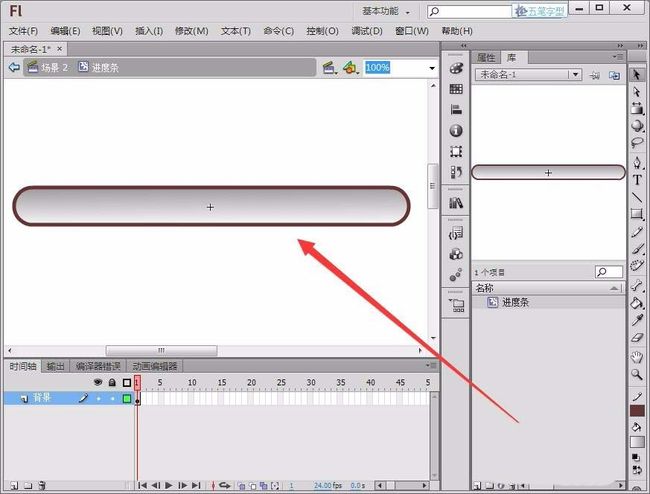This screenshot has height=494, width=650.
Task: Open the 修改(M) menu
Action: [192, 31]
